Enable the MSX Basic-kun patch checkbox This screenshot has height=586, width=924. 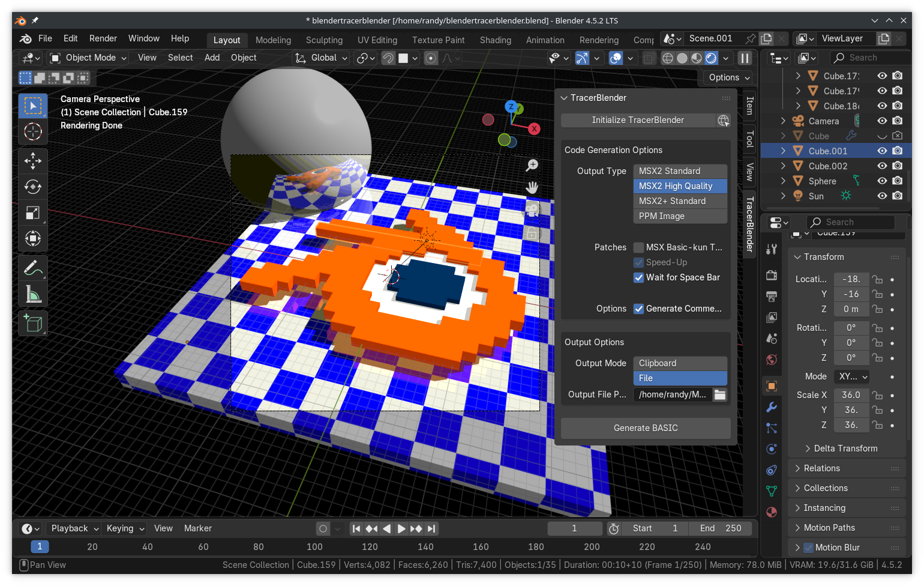639,247
